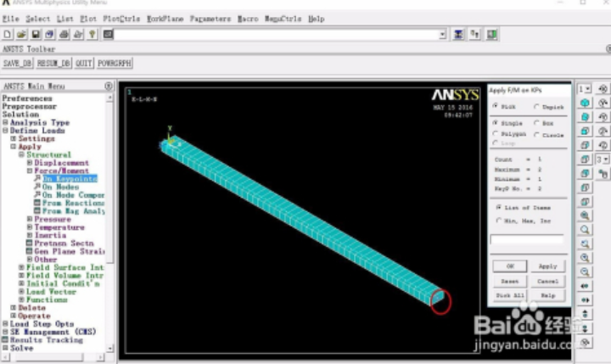
Task: Click the Fit View magnifier icon
Action: [585, 216]
